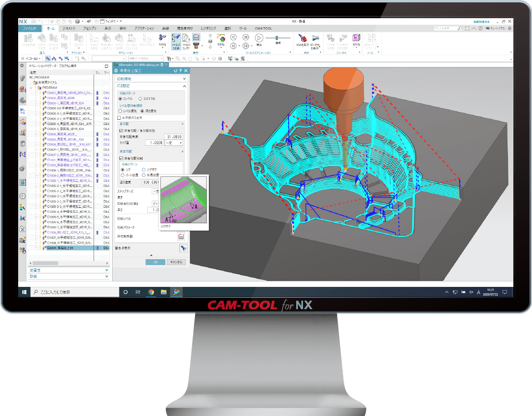Switch to the CAM-TOOL ribbon tab
Screen dimensions: 532x416
(264, 28)
